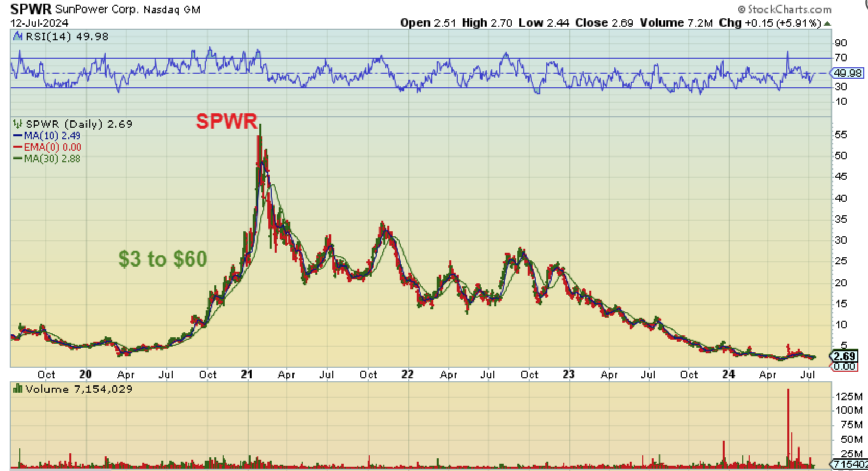Image resolution: width=868 pixels, height=471 pixels.
Task: Click the 55 label on the price axis
Action: click(840, 135)
